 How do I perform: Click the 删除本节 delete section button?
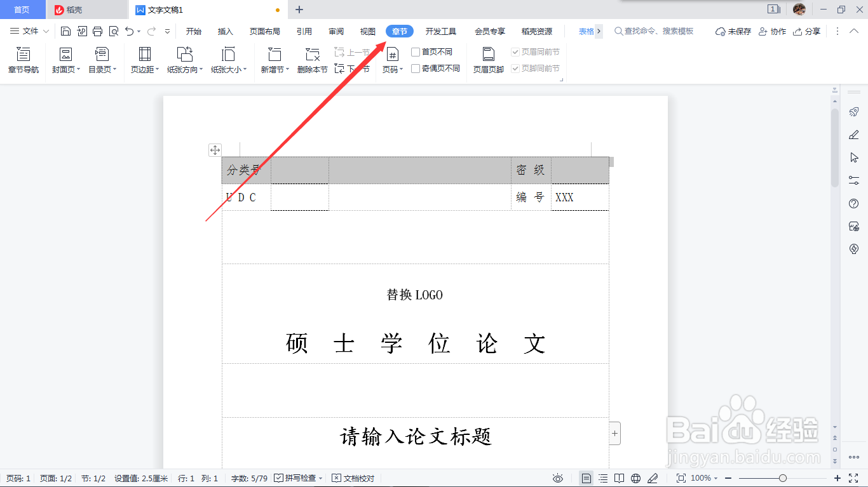(312, 60)
